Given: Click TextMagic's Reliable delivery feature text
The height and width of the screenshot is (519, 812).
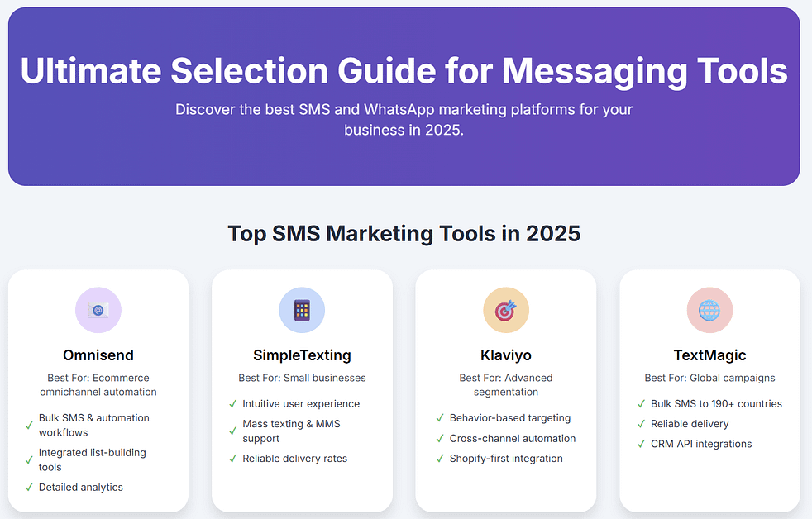Looking at the screenshot, I should point(690,424).
